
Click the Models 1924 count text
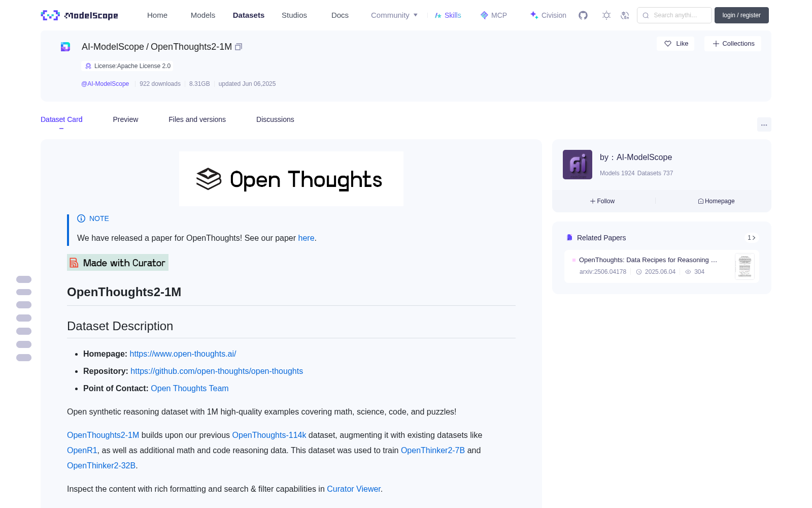(x=617, y=173)
